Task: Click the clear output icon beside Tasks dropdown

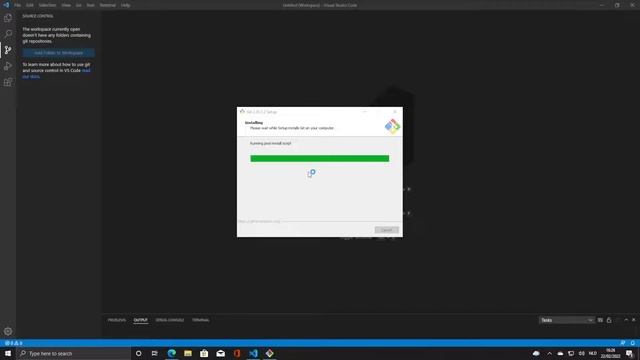Action: tap(600, 320)
